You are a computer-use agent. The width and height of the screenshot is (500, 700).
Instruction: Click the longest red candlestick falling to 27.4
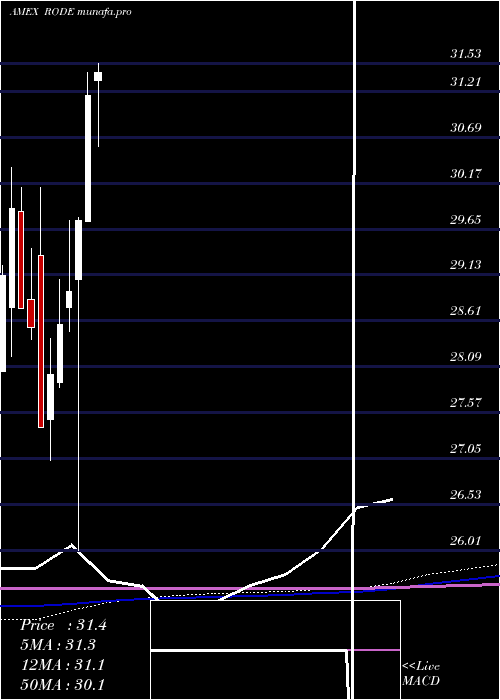coord(41,341)
